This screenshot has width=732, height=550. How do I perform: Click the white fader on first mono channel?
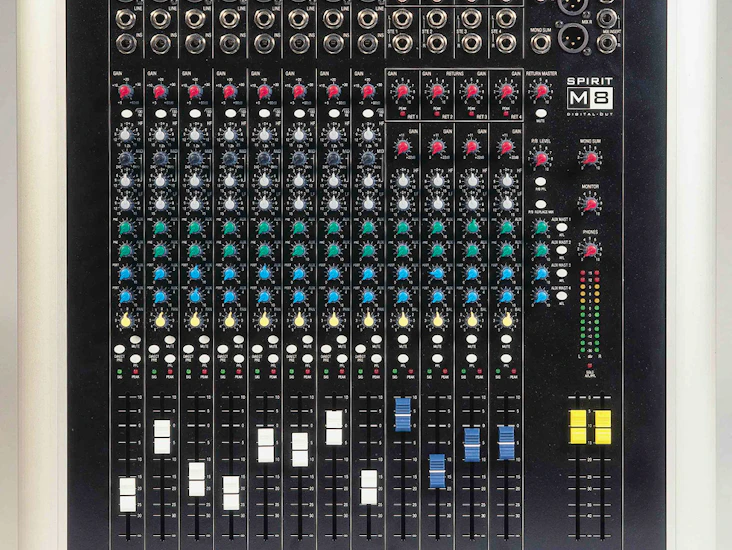[x=127, y=494]
